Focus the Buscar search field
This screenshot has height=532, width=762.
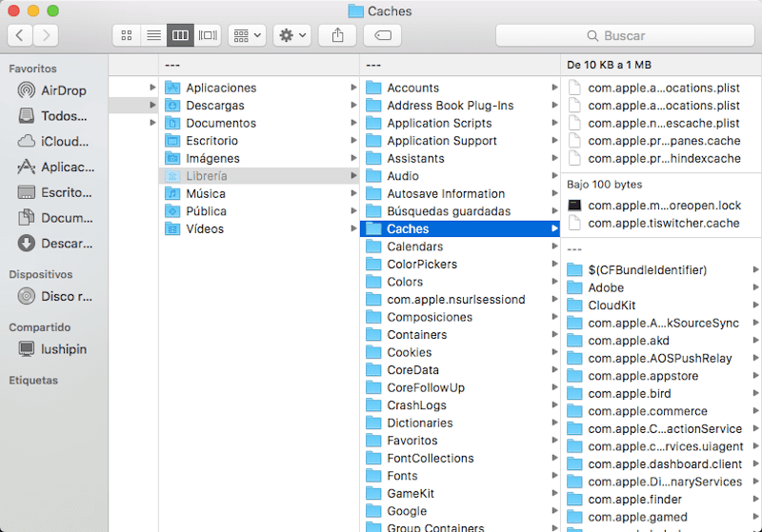(625, 35)
